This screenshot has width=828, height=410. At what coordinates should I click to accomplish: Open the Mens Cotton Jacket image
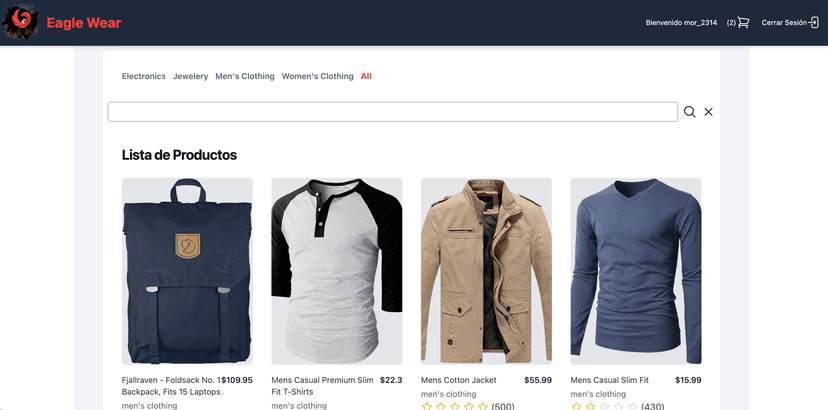tap(486, 271)
